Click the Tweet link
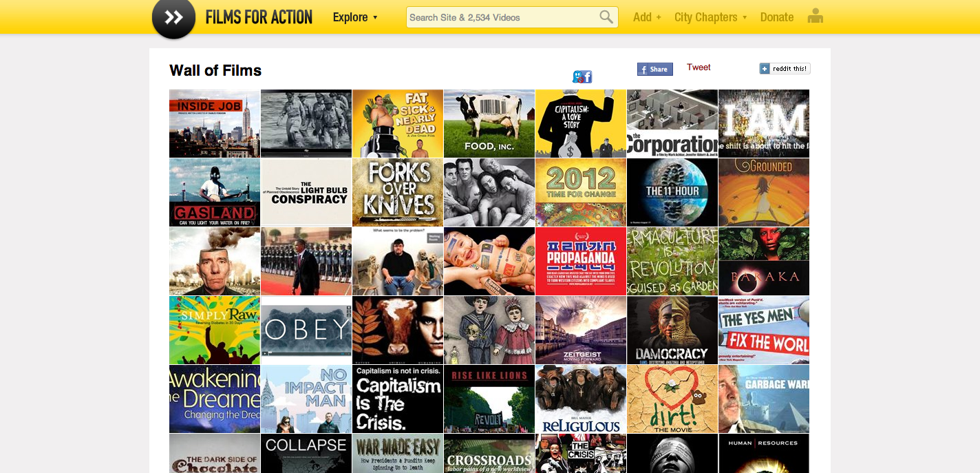The width and height of the screenshot is (980, 473). [x=698, y=67]
